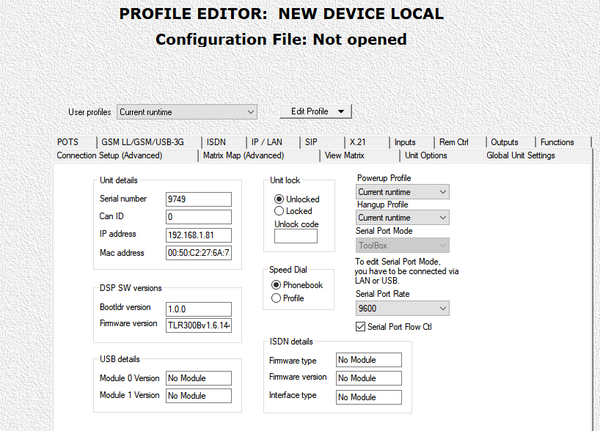Screen dimensions: 600x431
Task: Expand the Hangup Profile dropdown
Action: pyautogui.click(x=402, y=217)
